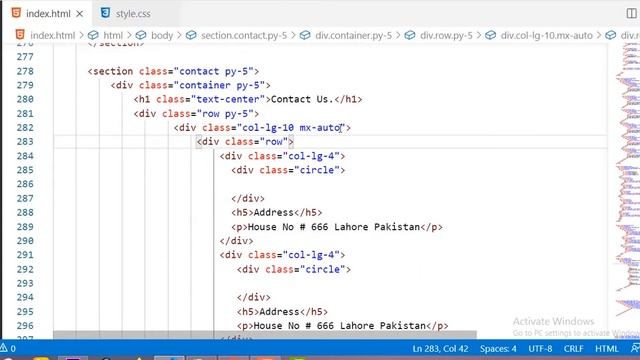Click the "text-center" class value
Viewport: 640px width, 360px height.
coord(228,100)
